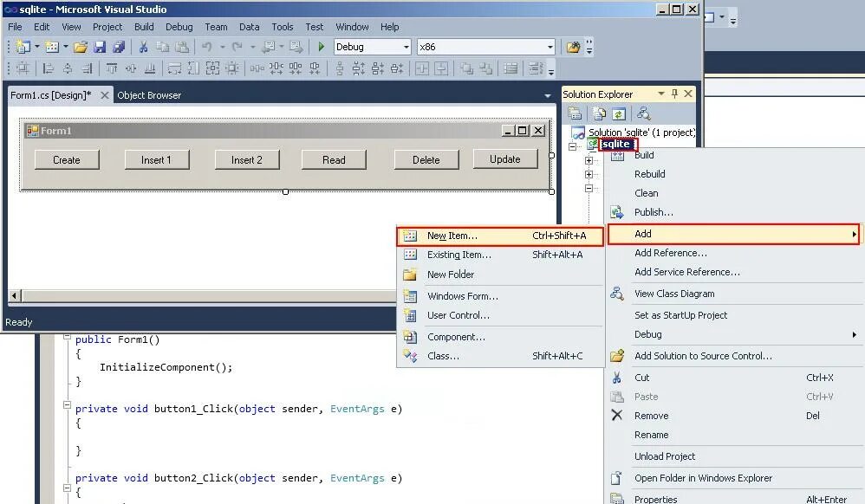Screen dimensions: 865x504
Task: Open the Tools menu
Action: pos(282,27)
